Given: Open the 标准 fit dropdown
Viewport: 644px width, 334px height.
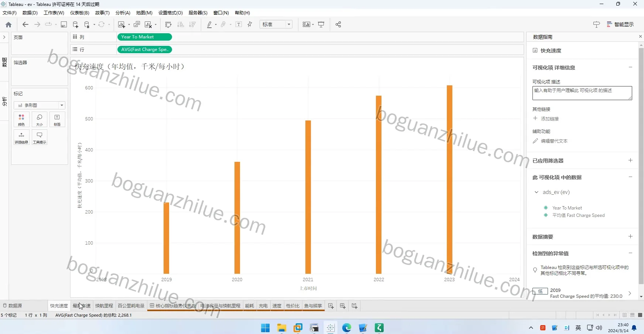Looking at the screenshot, I should point(276,24).
